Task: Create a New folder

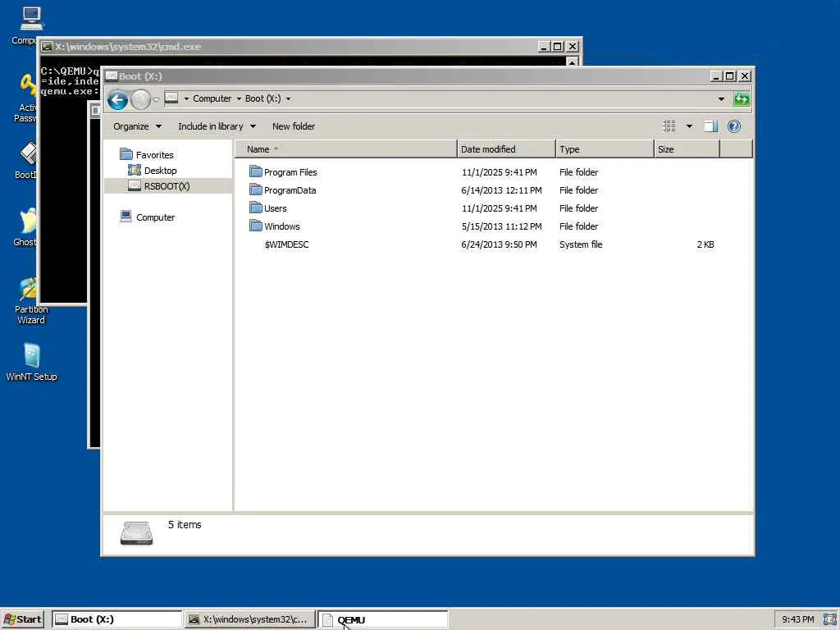Action: click(294, 126)
